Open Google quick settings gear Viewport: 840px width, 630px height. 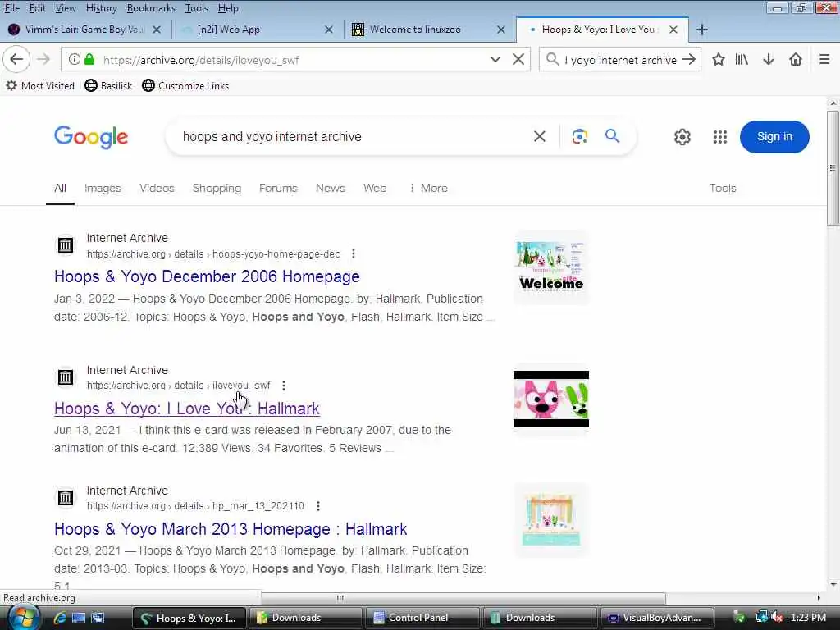[682, 137]
